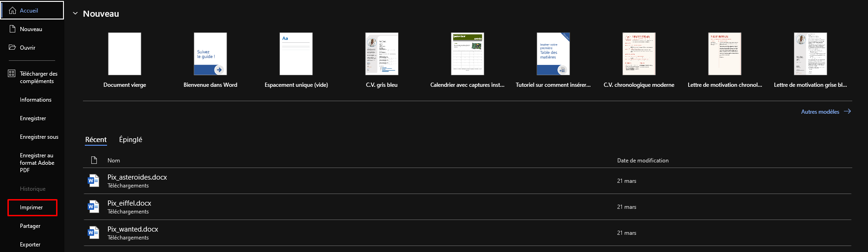The height and width of the screenshot is (252, 868).
Task: Click the file type column header icon
Action: coord(94,160)
